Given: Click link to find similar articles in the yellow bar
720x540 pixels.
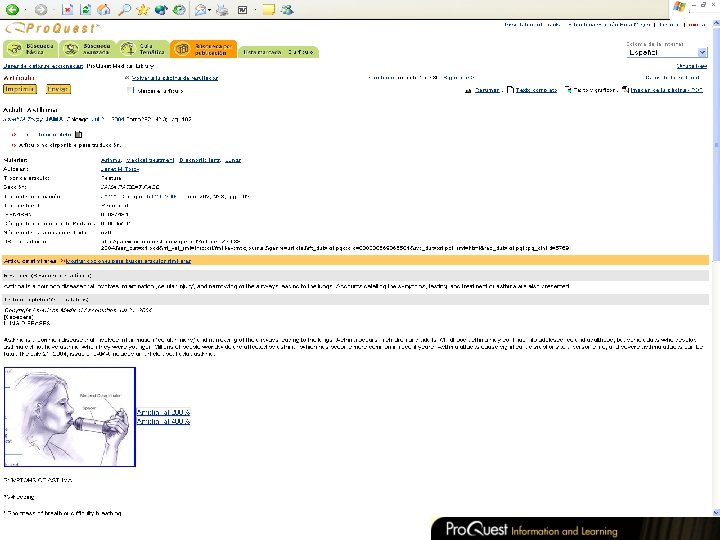Looking at the screenshot, I should pos(128,261).
